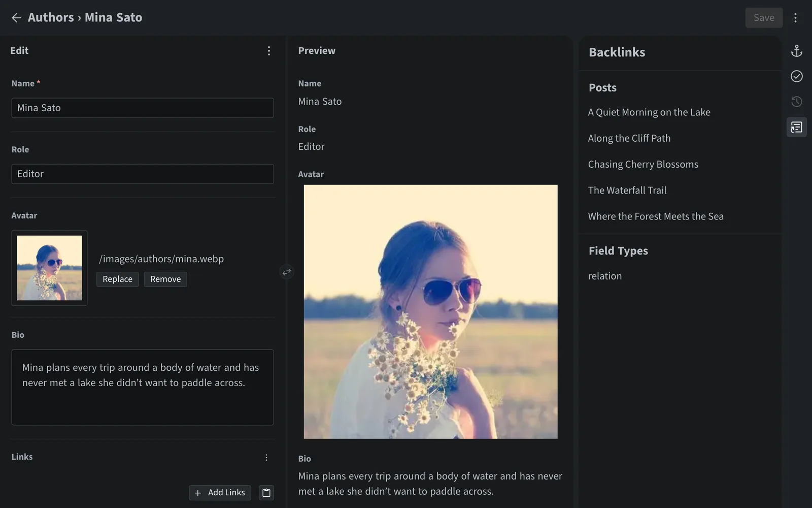Click the preview role value 'Editor'
812x508 pixels.
click(x=311, y=146)
